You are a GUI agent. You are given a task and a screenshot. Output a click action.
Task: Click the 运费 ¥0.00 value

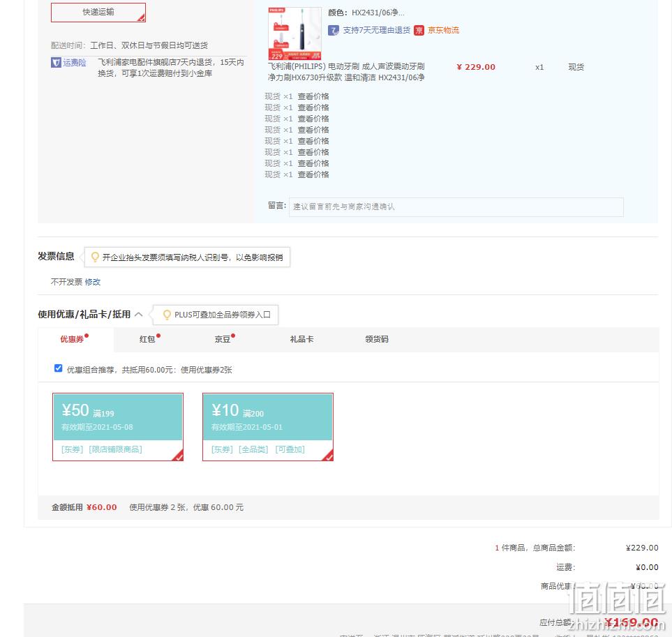click(x=647, y=568)
